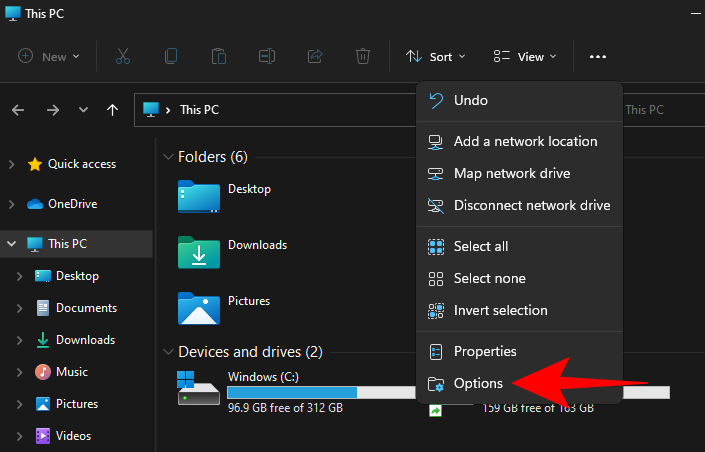Select Music in the navigation pane
The image size is (705, 452).
click(71, 372)
